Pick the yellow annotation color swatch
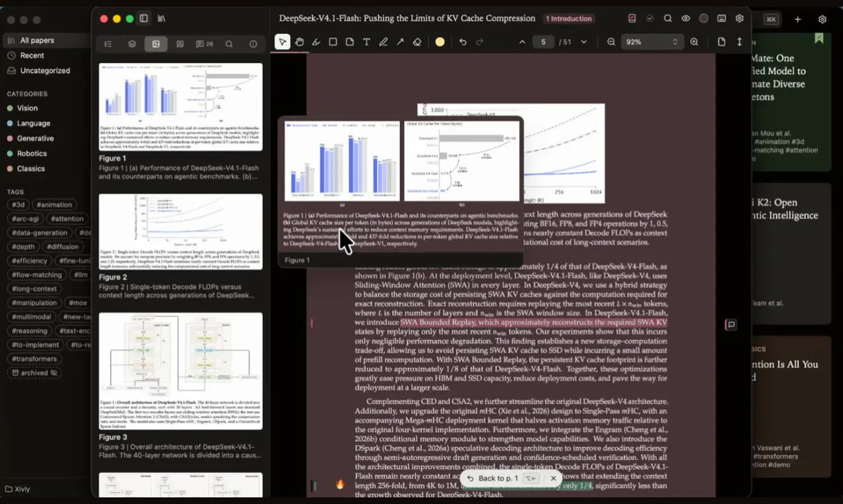This screenshot has height=504, width=843. (x=440, y=42)
